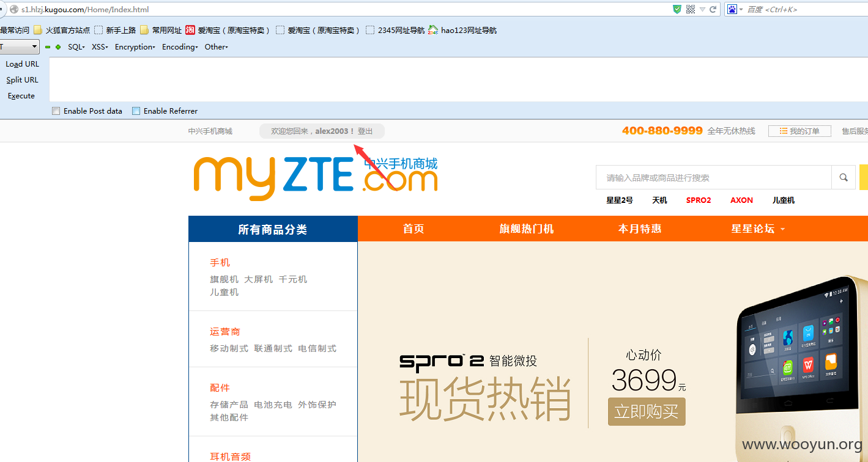Click the 电池充电 subcategory link

tap(273, 405)
